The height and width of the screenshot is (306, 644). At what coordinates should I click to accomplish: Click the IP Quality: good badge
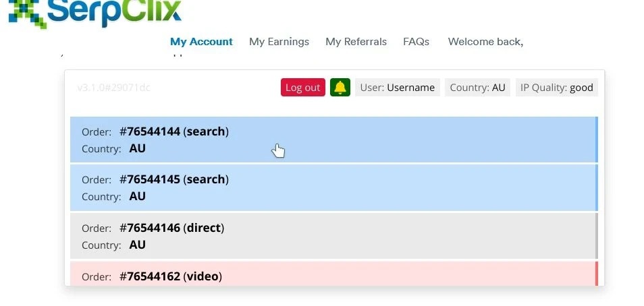556,88
